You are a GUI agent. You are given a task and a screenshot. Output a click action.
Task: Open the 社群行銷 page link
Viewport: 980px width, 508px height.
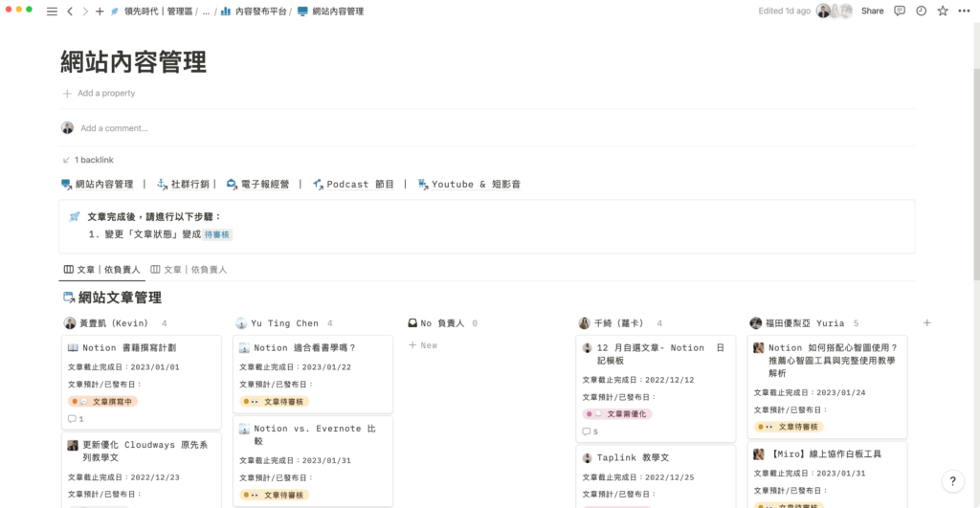click(183, 185)
